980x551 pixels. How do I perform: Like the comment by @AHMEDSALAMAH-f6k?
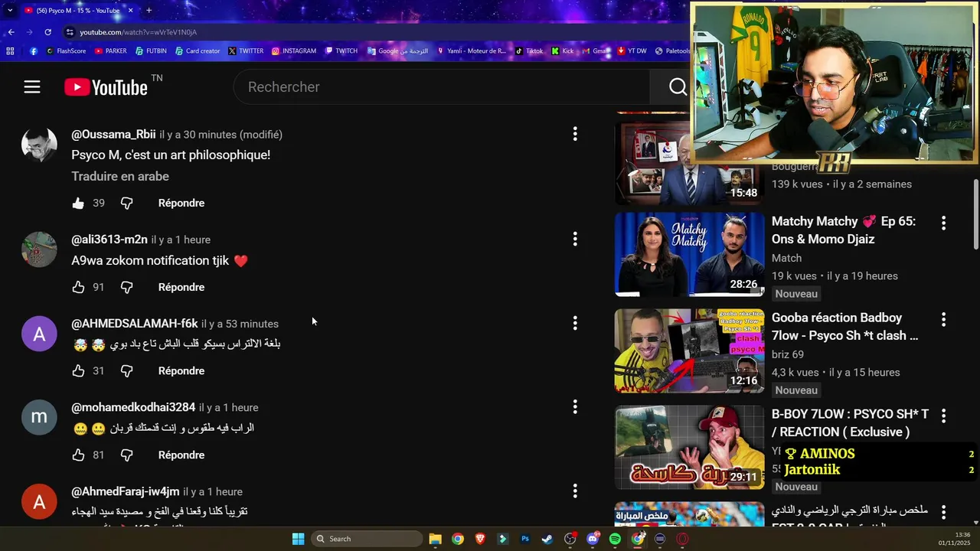[x=78, y=370]
